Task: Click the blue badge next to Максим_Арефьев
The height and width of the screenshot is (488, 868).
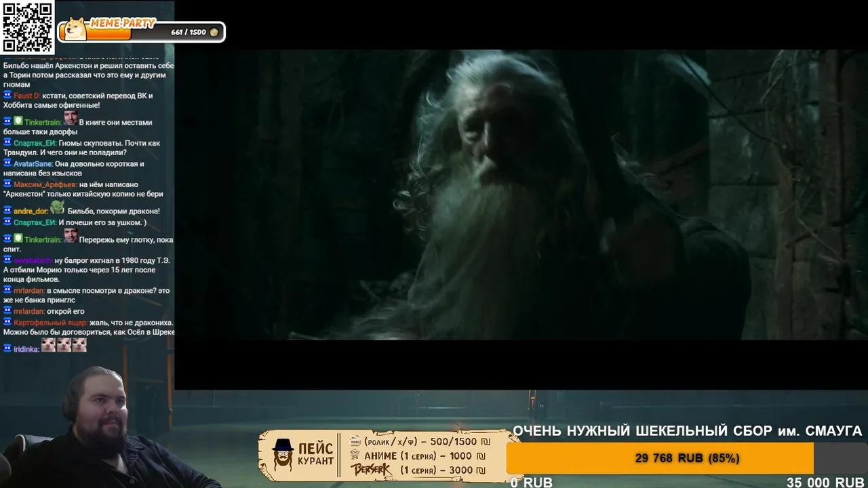Action: [7, 184]
